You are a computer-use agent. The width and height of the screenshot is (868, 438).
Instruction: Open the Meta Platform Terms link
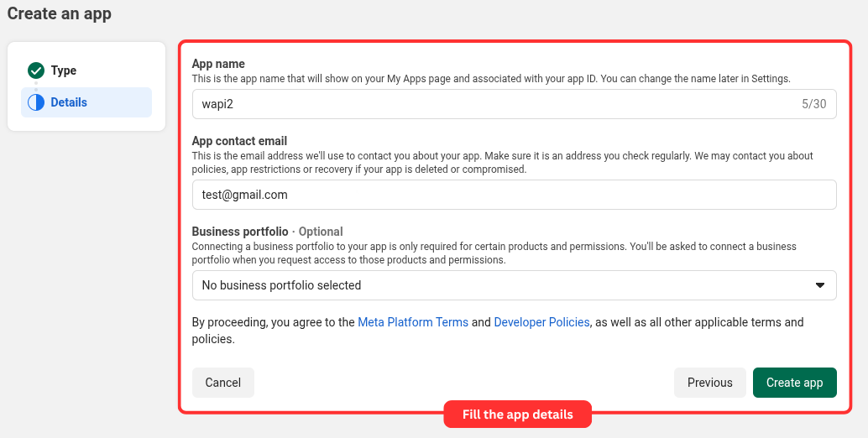coord(413,322)
